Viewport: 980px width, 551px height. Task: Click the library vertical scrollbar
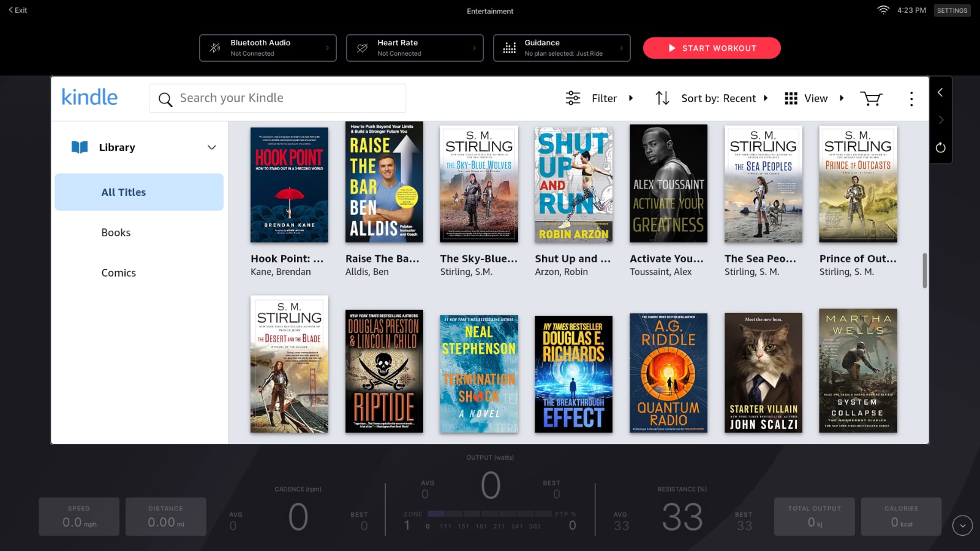(924, 270)
